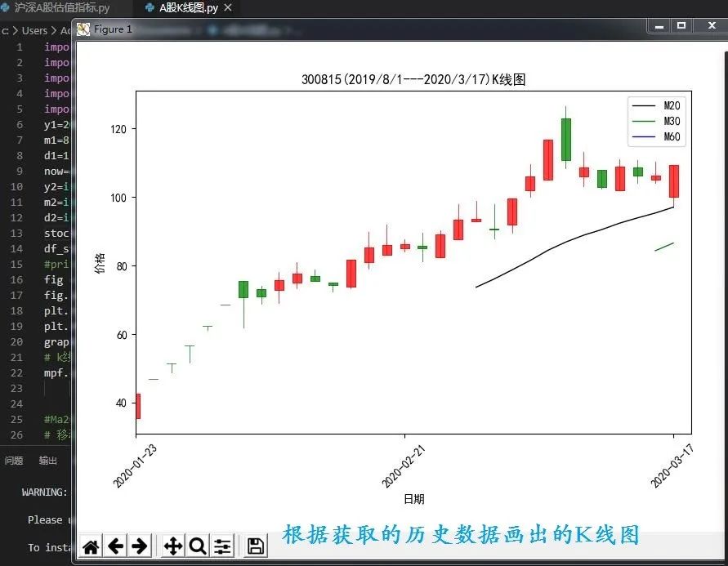This screenshot has height=566, width=728.
Task: Go back to previous view arrow
Action: pyautogui.click(x=115, y=546)
